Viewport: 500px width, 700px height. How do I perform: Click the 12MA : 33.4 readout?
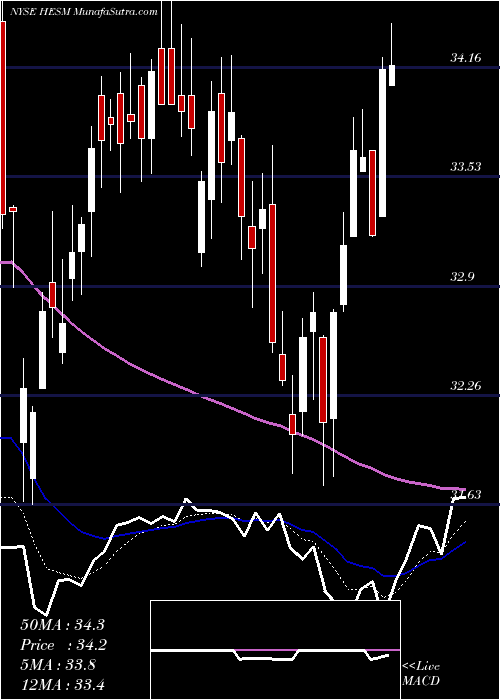pyautogui.click(x=62, y=684)
